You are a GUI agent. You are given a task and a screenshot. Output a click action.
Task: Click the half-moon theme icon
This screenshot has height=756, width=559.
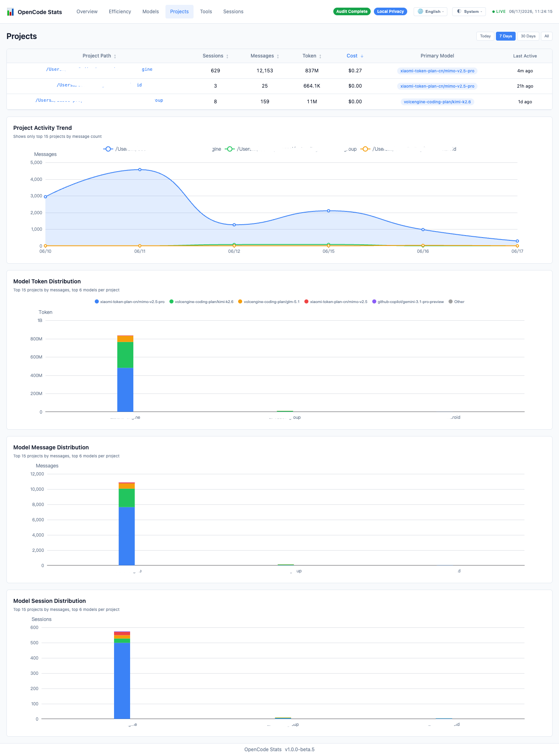(x=459, y=12)
